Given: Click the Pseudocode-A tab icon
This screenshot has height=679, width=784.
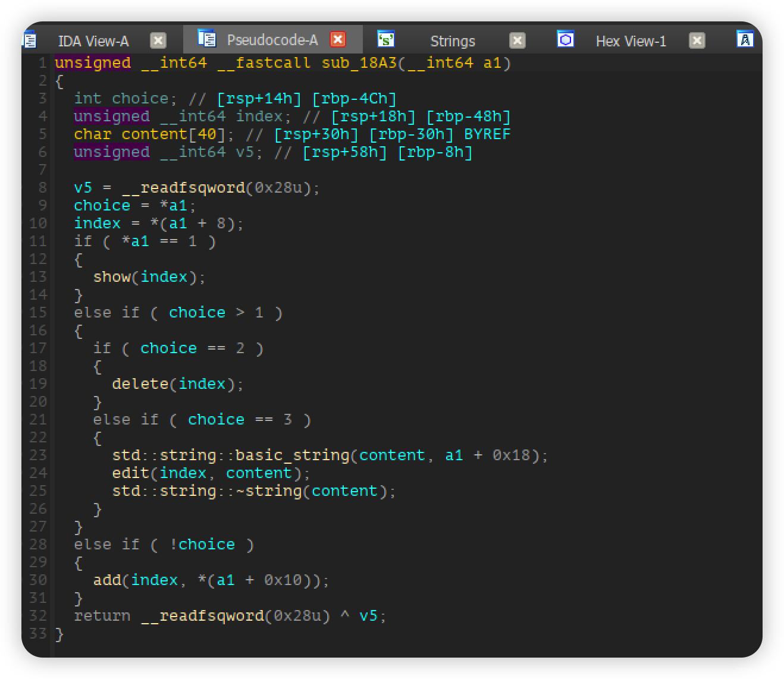Looking at the screenshot, I should [206, 39].
